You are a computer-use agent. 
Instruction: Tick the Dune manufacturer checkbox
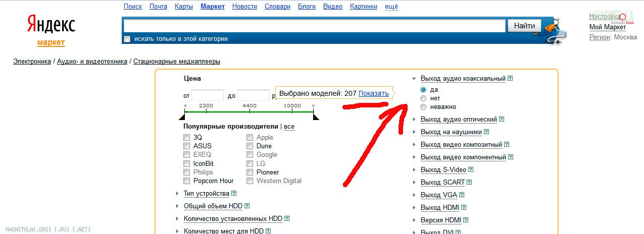[250, 146]
